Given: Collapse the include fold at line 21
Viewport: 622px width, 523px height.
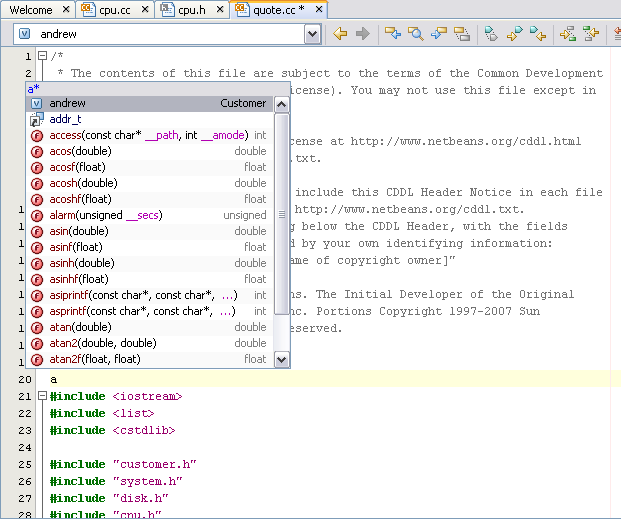Looking at the screenshot, I should (42, 396).
